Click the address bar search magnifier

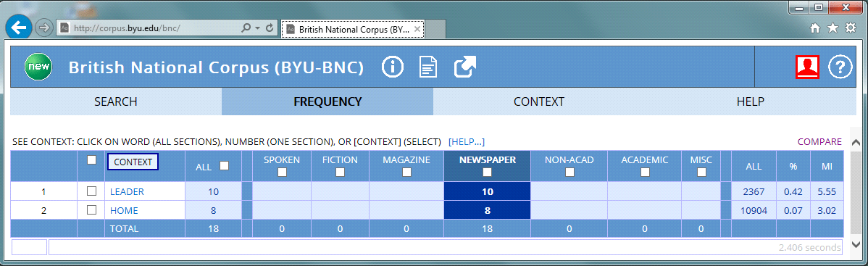(246, 27)
